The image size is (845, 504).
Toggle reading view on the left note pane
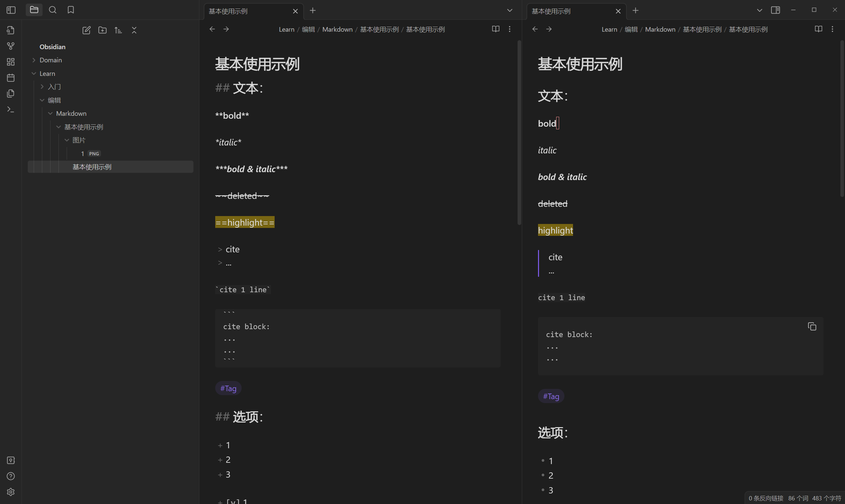(495, 29)
